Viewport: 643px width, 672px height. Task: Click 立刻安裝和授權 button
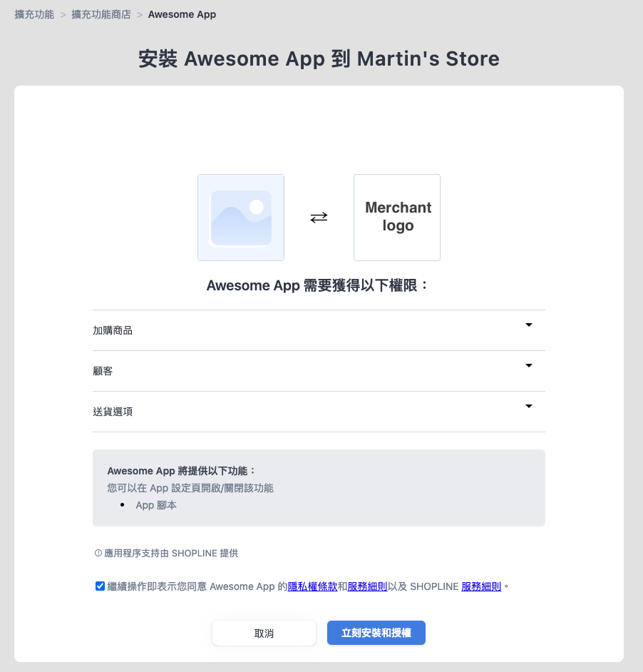click(x=376, y=633)
